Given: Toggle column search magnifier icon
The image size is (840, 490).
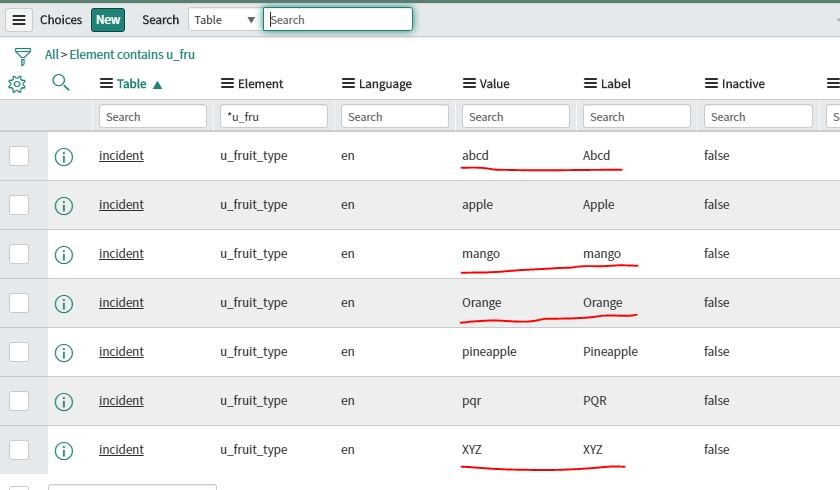Looking at the screenshot, I should [61, 82].
